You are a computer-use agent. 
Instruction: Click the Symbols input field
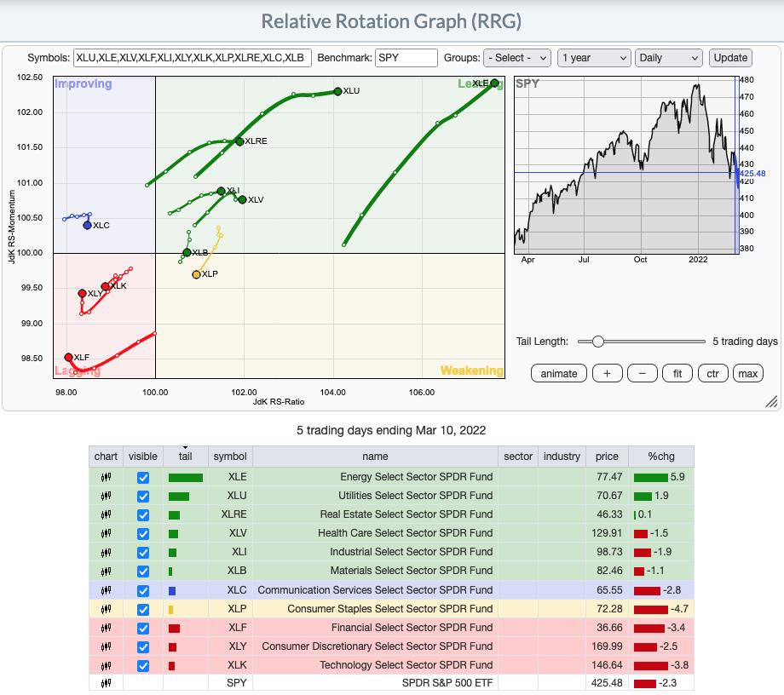(x=193, y=58)
